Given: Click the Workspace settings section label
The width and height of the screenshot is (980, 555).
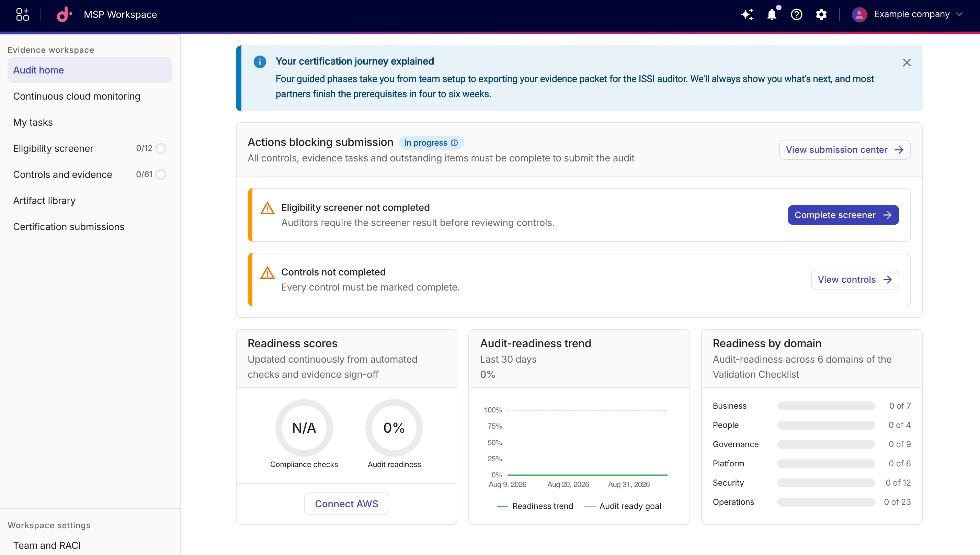Looking at the screenshot, I should click(49, 525).
